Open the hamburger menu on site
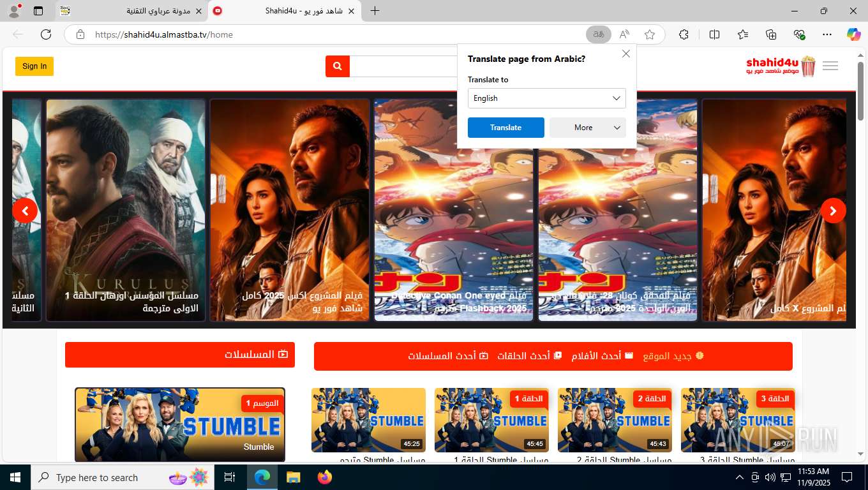 (830, 66)
